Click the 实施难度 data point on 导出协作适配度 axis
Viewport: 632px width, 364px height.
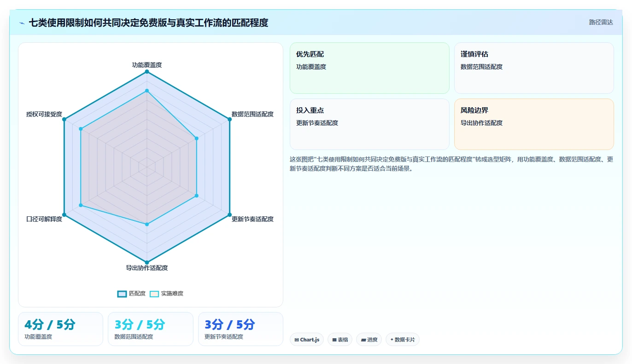pos(147,225)
